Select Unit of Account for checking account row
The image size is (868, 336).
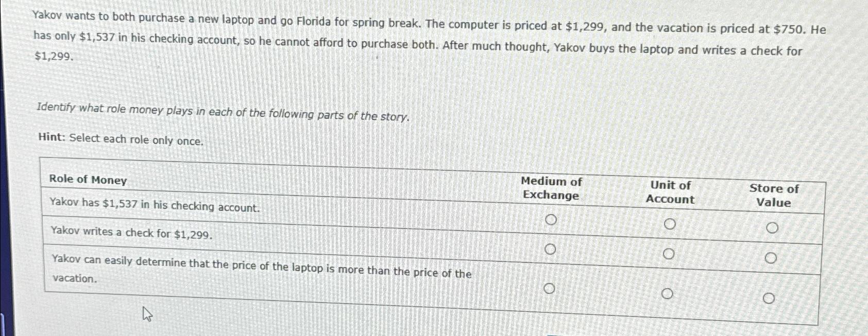click(671, 224)
